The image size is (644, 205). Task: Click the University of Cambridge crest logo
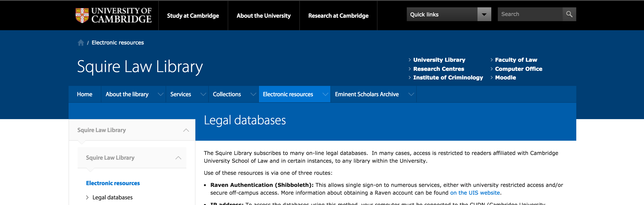[82, 15]
